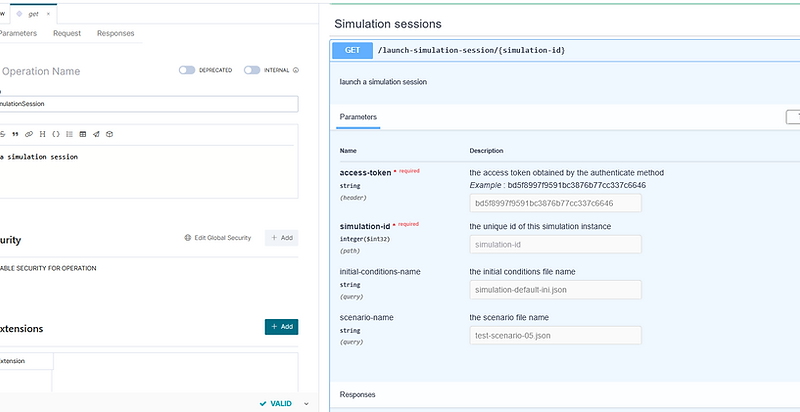
Task: Apply strikethrough formatting in description editor
Action: pos(2,134)
